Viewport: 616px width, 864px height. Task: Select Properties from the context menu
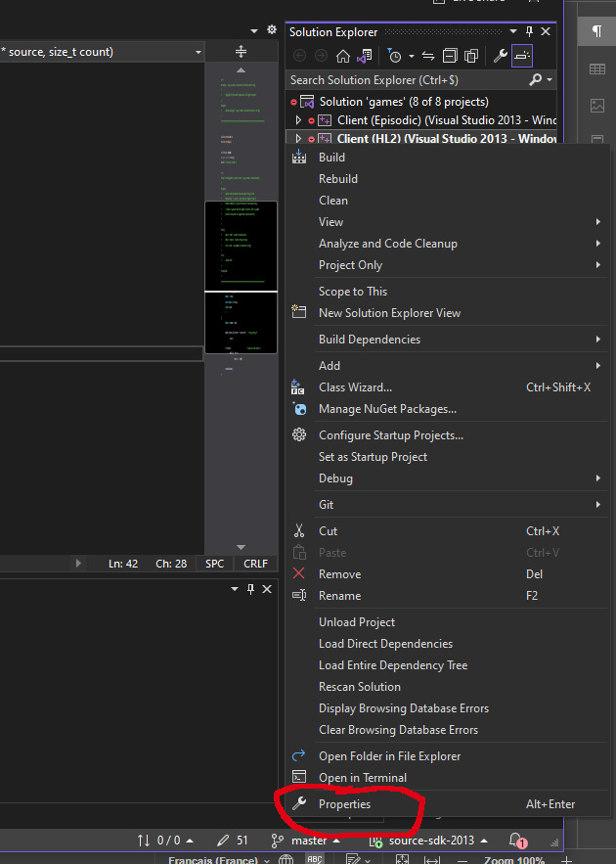pos(344,804)
